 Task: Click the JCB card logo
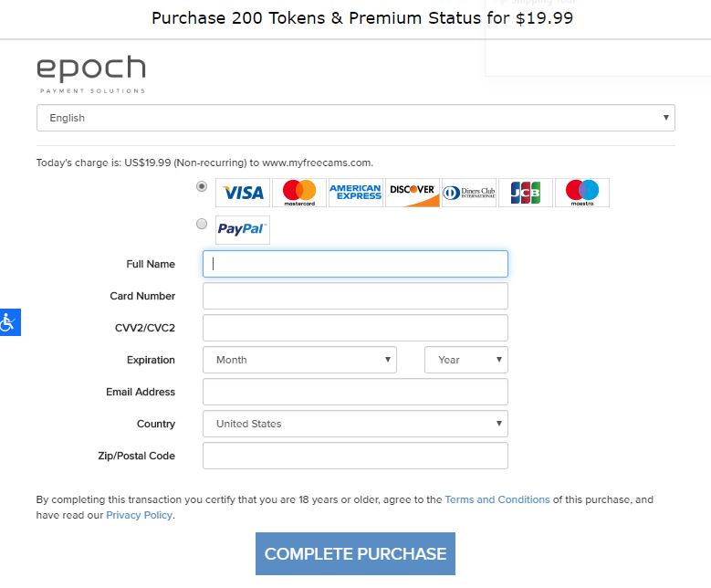tap(526, 193)
